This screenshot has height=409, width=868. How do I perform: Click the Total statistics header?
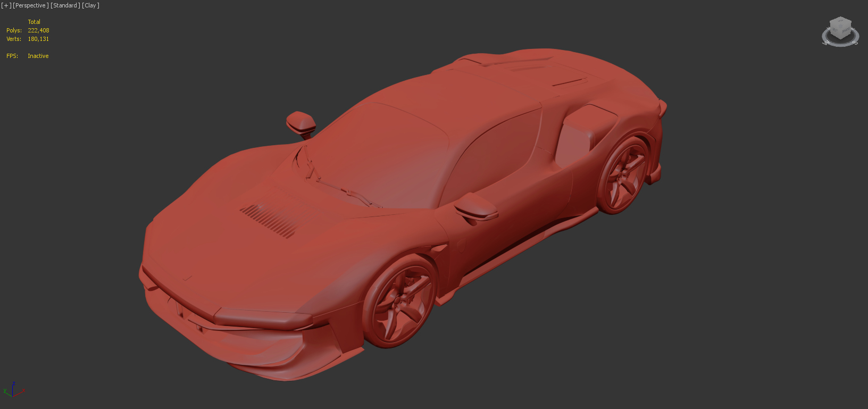click(34, 22)
